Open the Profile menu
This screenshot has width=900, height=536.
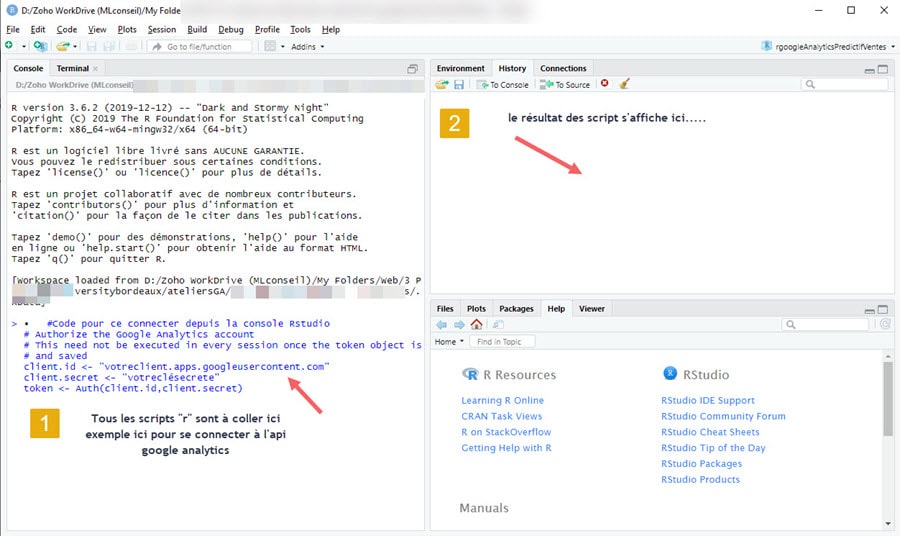click(x=267, y=29)
